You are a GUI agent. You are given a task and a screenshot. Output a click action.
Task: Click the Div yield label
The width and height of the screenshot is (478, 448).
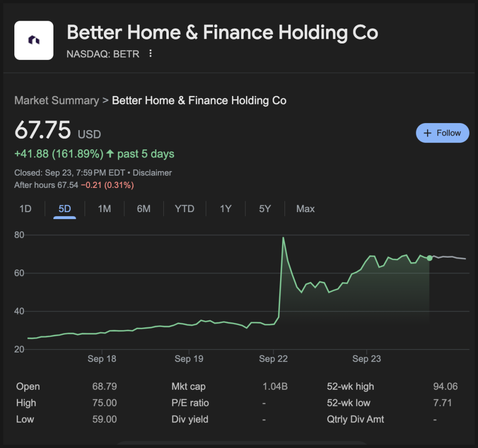coord(190,419)
